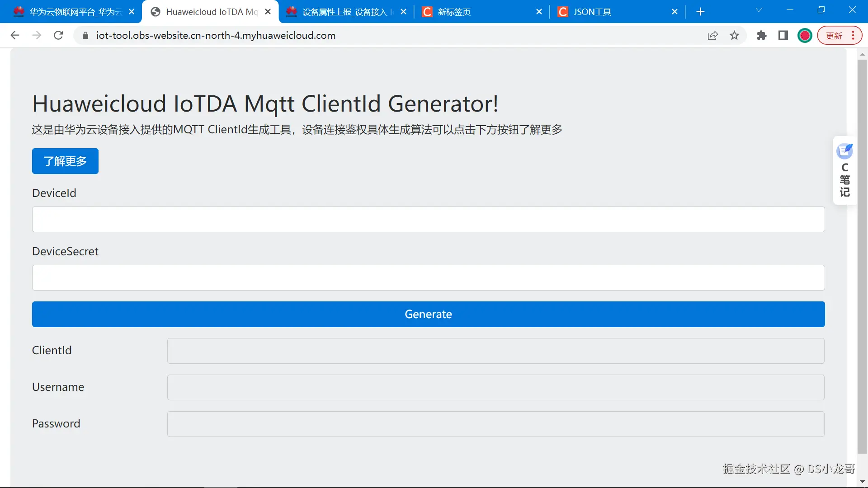Toggle the browser side panel icon
The width and height of the screenshot is (868, 488).
[x=783, y=36]
